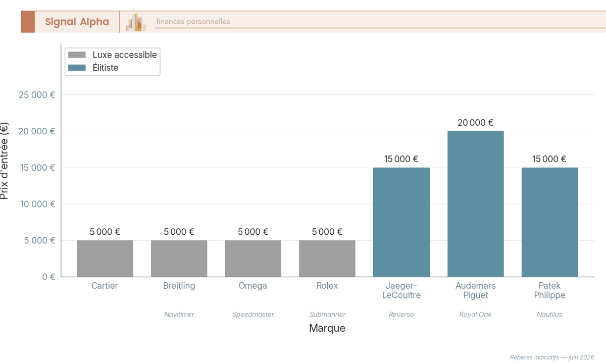Screen dimensions: 606x364
Task: Click the 15 000 € y-axis tick
Action: point(37,168)
